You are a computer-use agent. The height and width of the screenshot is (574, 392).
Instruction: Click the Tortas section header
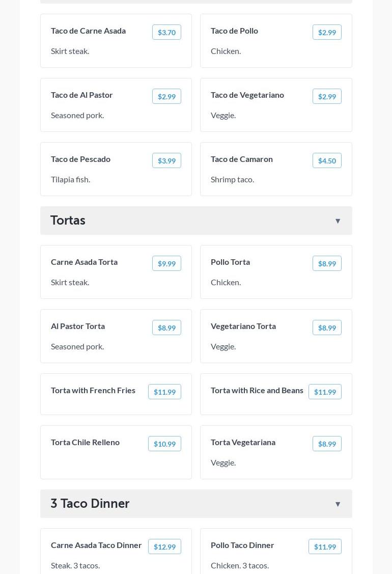click(x=68, y=221)
